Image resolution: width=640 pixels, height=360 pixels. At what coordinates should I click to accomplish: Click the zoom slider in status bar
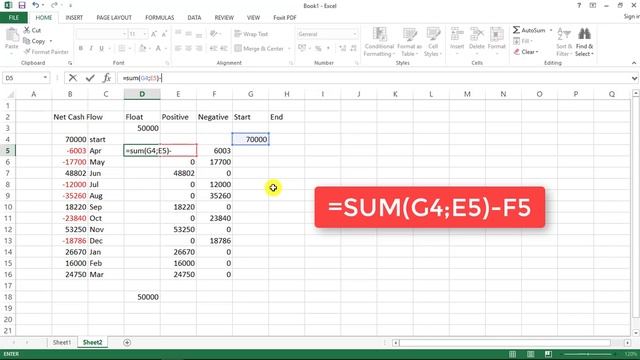tap(588, 354)
